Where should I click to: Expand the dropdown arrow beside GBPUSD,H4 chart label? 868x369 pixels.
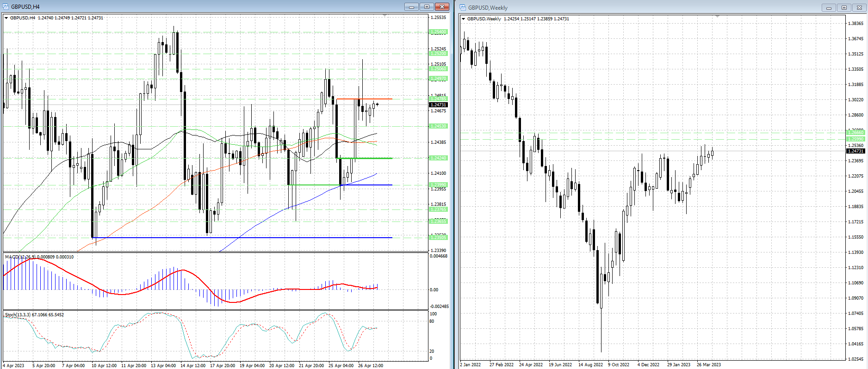pos(6,18)
